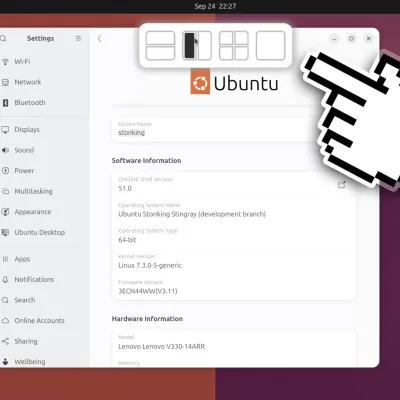Choose the top-bottom split tiling layout

coord(160,46)
